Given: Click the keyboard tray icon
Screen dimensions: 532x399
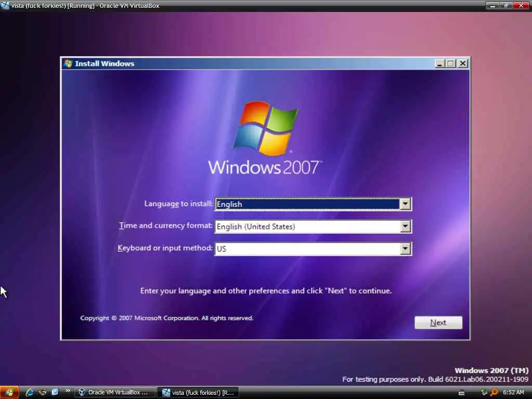Looking at the screenshot, I should coord(461,393).
